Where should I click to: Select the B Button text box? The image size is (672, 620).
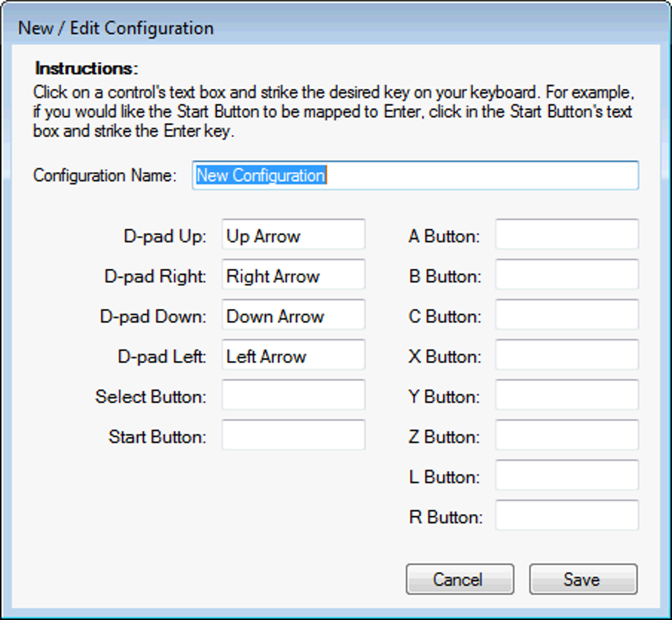point(567,274)
